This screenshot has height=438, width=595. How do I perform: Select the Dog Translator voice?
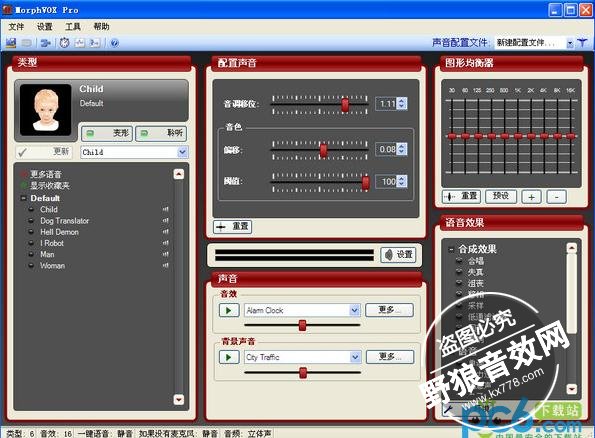(x=65, y=221)
